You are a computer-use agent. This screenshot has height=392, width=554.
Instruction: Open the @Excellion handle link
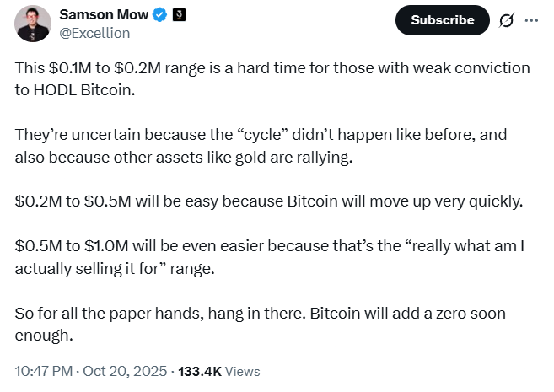[x=94, y=33]
